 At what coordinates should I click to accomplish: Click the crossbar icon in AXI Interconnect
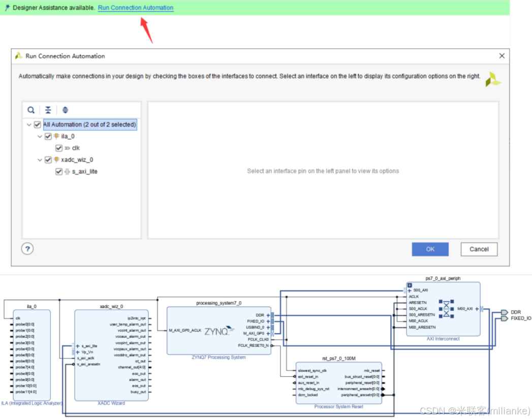click(x=446, y=309)
